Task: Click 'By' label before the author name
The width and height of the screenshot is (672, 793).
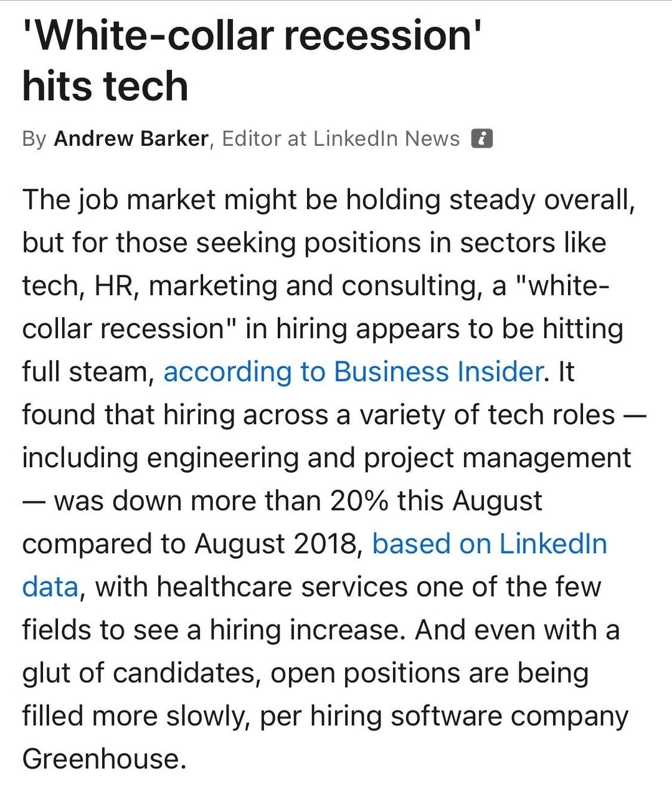Action: [x=34, y=138]
